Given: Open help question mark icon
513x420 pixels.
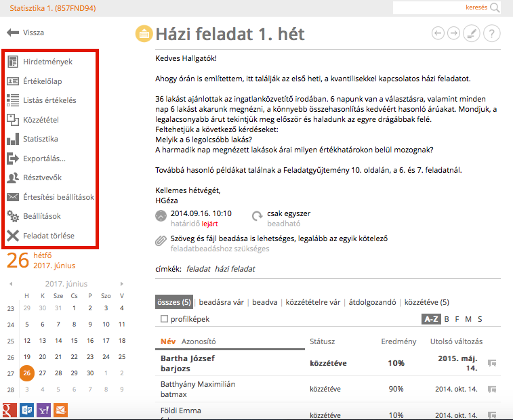Looking at the screenshot, I should click(x=492, y=33).
